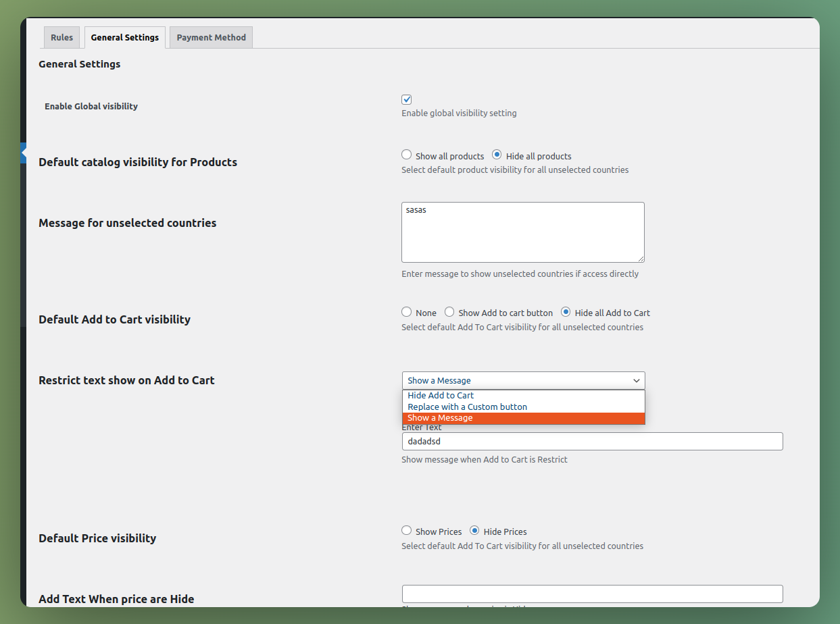Click the blue arrow marker on left sidebar
Screen dimensions: 840x624
click(x=24, y=153)
